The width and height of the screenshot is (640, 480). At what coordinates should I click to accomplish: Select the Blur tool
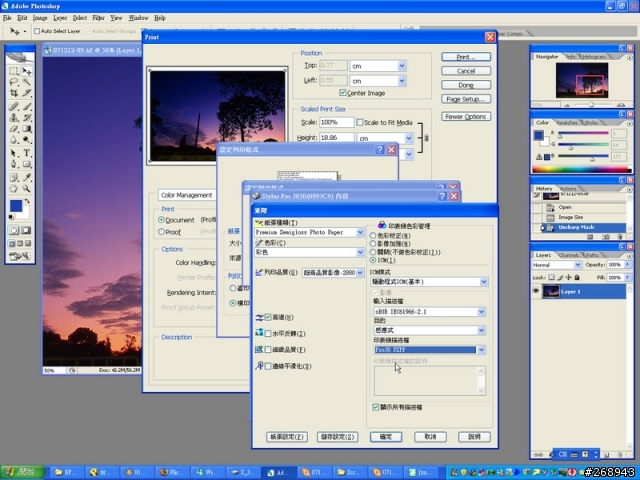[x=14, y=140]
